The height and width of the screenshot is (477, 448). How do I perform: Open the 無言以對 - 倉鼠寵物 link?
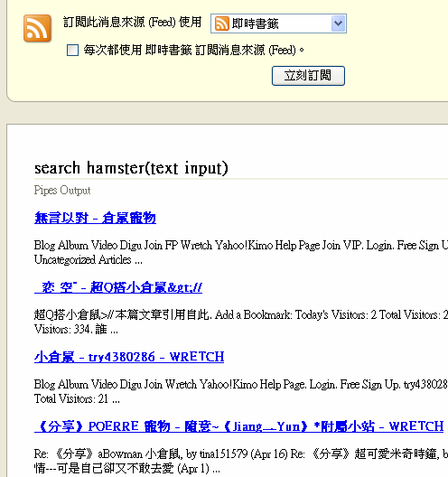(x=95, y=218)
